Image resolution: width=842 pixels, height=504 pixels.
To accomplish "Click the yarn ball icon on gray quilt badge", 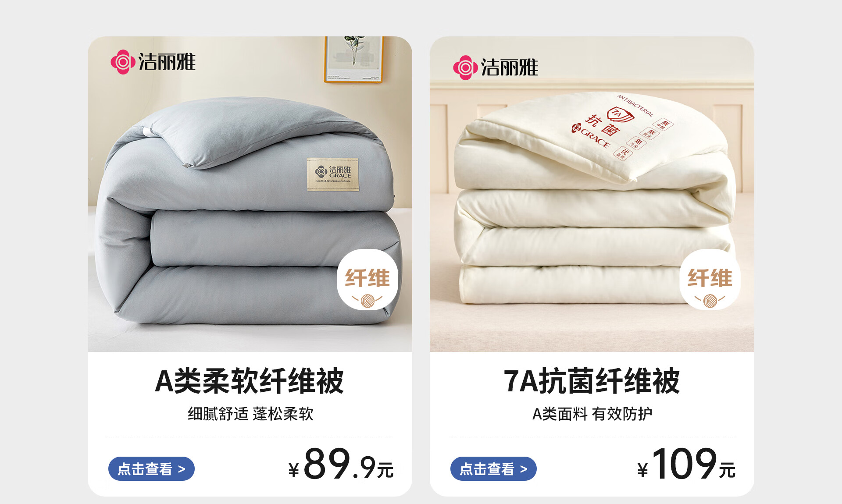I will (x=367, y=301).
